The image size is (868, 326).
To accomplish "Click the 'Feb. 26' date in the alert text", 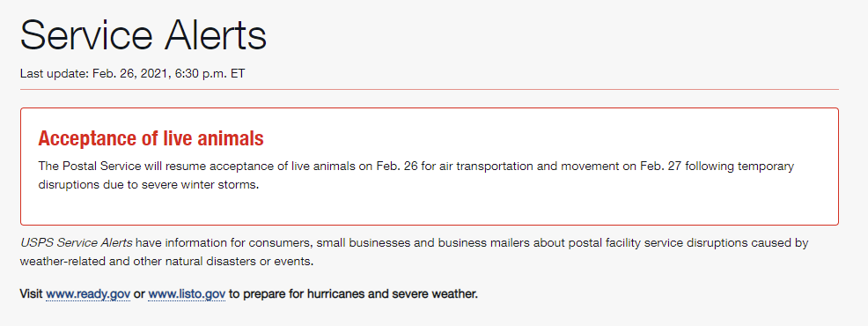I will [396, 167].
